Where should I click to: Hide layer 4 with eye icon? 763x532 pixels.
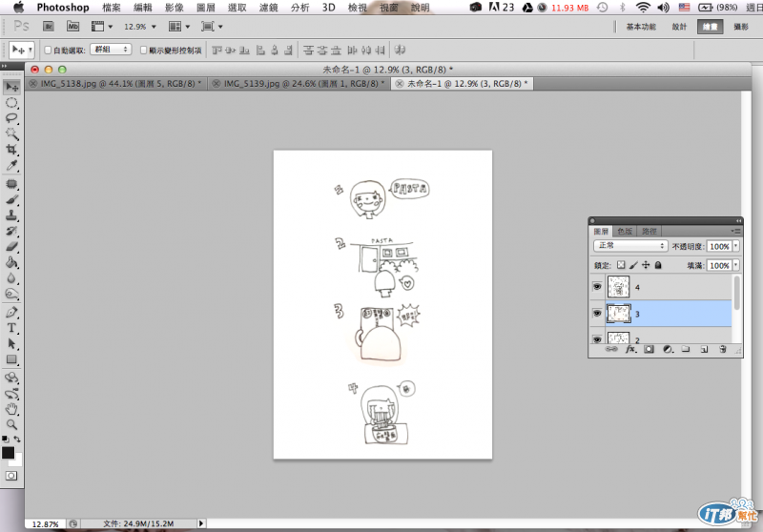(597, 286)
